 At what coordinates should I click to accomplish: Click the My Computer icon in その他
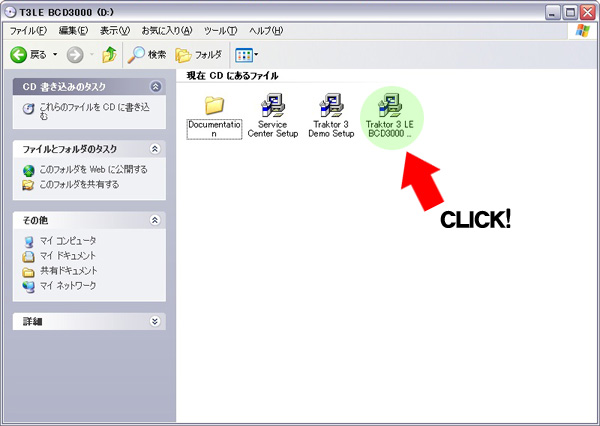pos(29,242)
